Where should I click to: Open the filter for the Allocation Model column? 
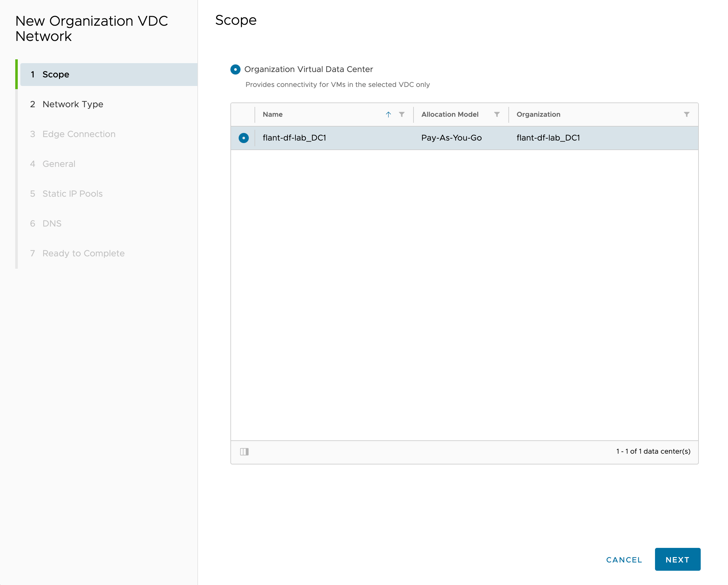pyautogui.click(x=497, y=115)
